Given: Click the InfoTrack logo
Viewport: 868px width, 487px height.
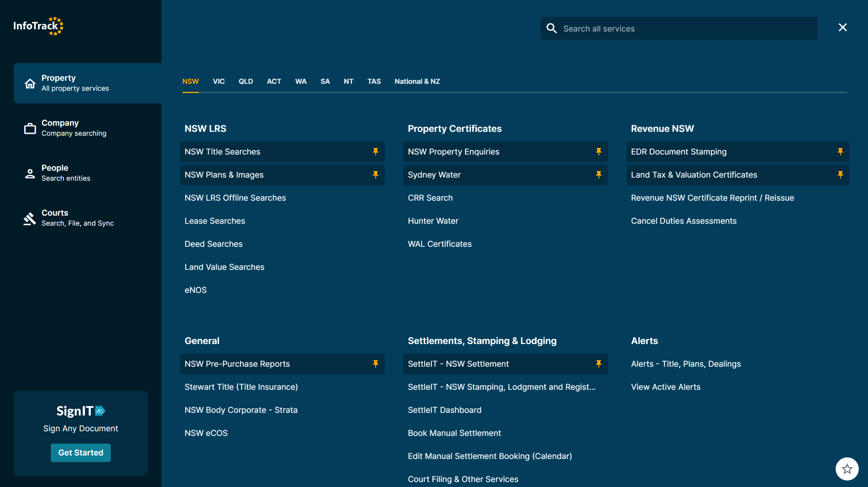Looking at the screenshot, I should pos(38,26).
